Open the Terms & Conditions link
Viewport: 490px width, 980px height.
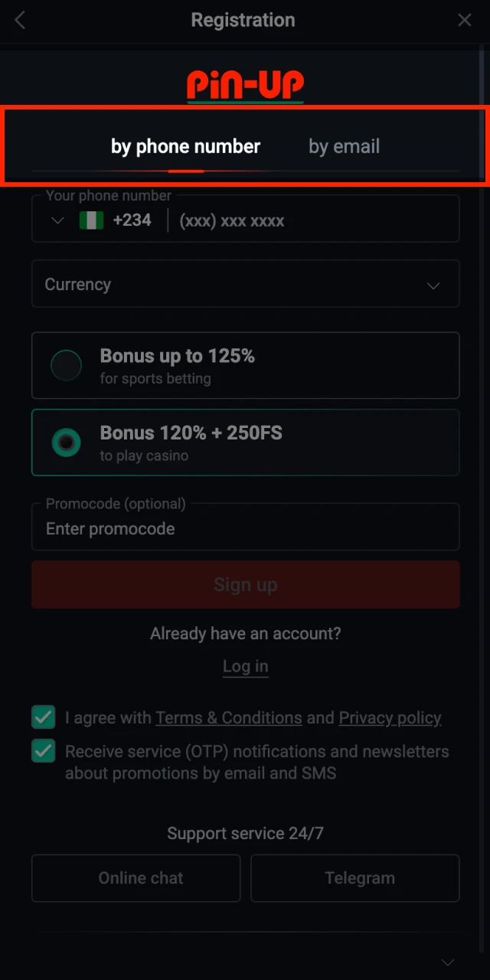[x=228, y=718]
